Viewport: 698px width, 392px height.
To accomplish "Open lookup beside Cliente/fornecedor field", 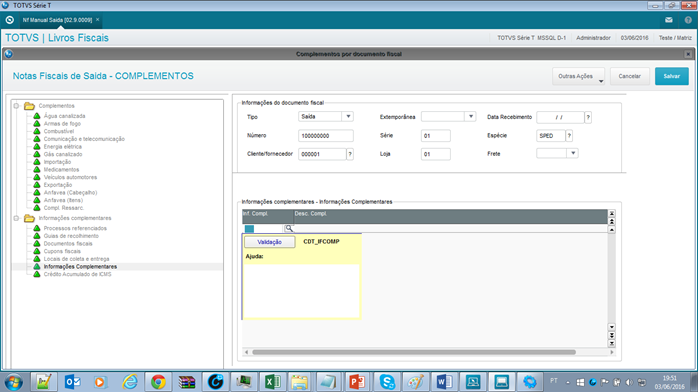I will [350, 154].
